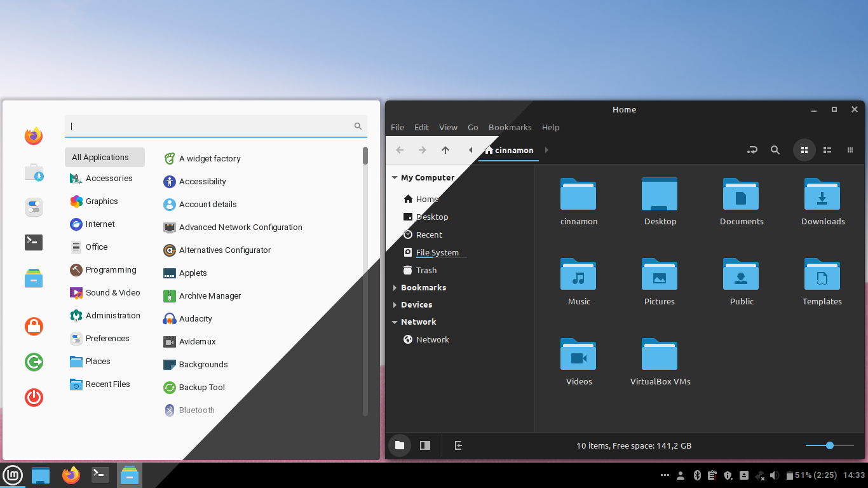Open the sound volume tray icon
Viewport: 868px width, 488px height.
pyautogui.click(x=774, y=475)
